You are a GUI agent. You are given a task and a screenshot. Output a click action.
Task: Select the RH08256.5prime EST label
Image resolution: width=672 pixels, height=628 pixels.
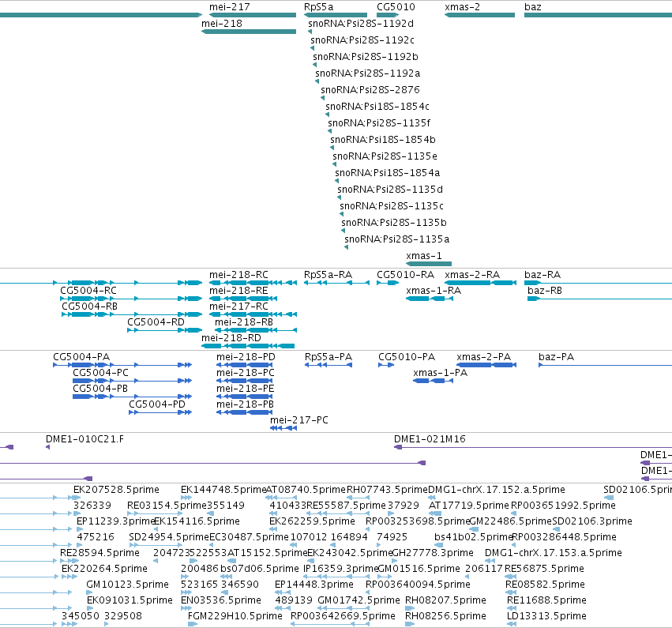point(445,616)
